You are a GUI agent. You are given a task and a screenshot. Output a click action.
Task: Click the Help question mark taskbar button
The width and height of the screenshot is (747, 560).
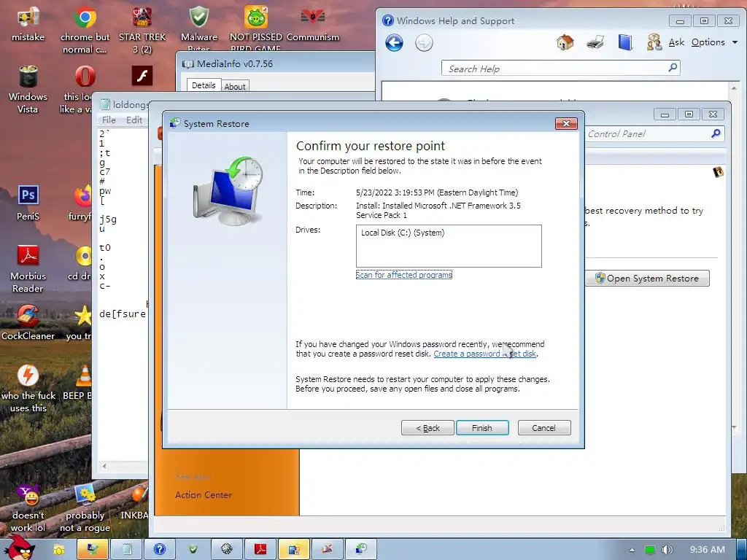(x=160, y=549)
